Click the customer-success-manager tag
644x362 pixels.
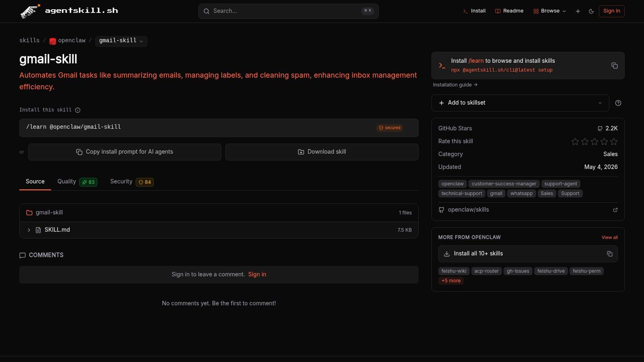click(504, 184)
